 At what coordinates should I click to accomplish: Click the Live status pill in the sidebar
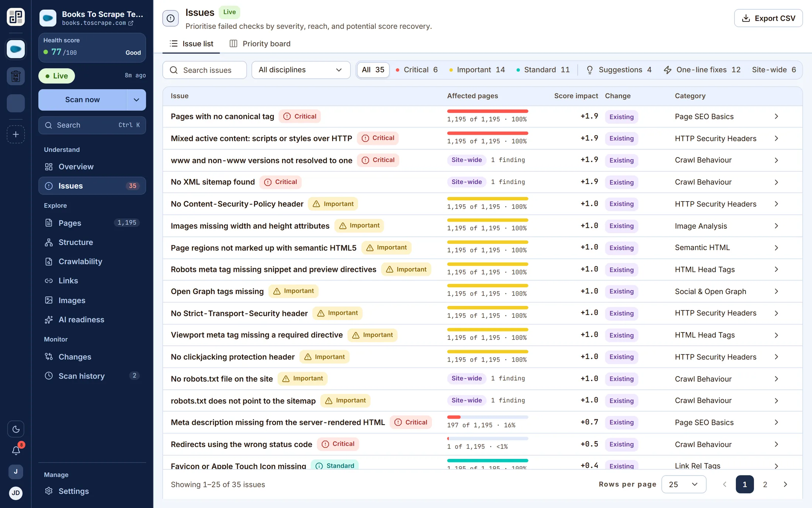(x=56, y=76)
